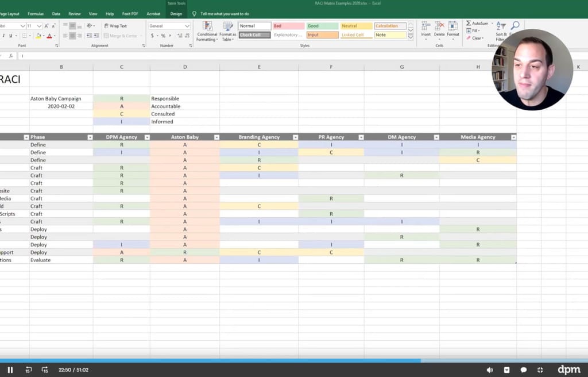
Task: Exit fullscreen mode
Action: [540, 370]
